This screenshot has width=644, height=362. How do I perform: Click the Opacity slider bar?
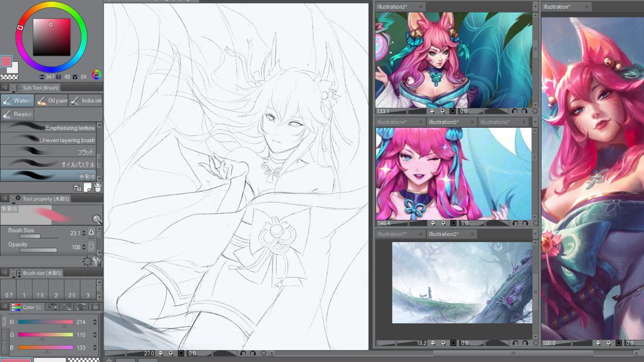point(38,250)
